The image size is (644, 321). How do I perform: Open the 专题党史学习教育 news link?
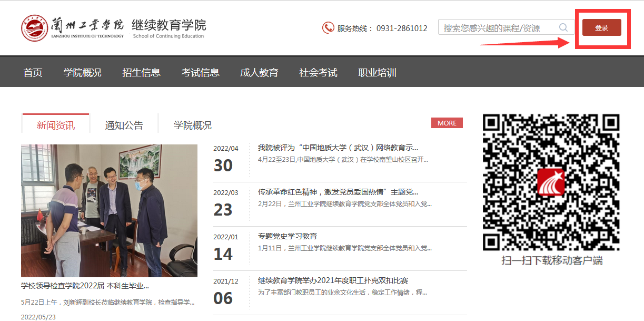coord(288,236)
